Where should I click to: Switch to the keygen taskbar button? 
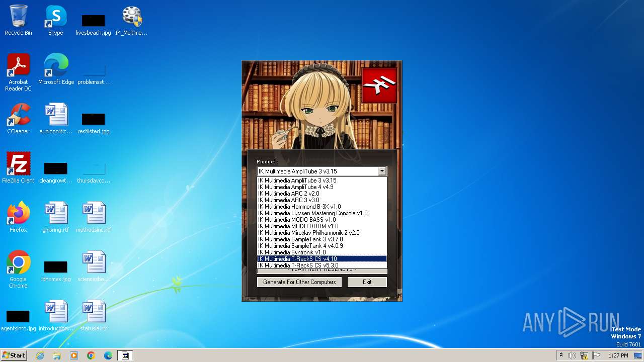[125, 355]
